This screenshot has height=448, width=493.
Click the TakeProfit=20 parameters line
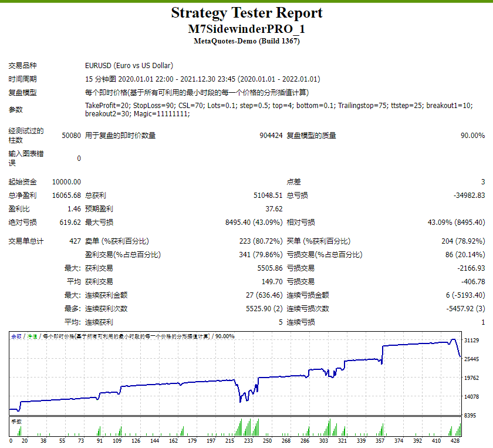[x=279, y=105]
